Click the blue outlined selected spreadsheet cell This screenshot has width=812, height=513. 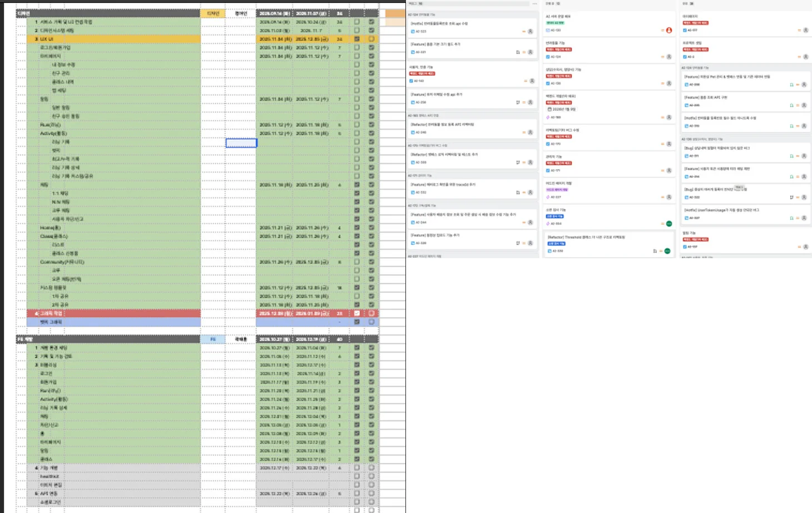tap(241, 143)
